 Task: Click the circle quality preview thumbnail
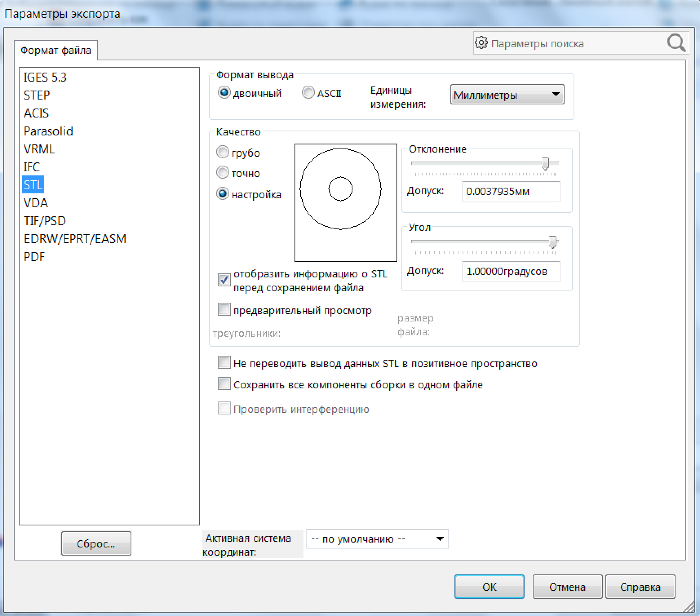(346, 202)
